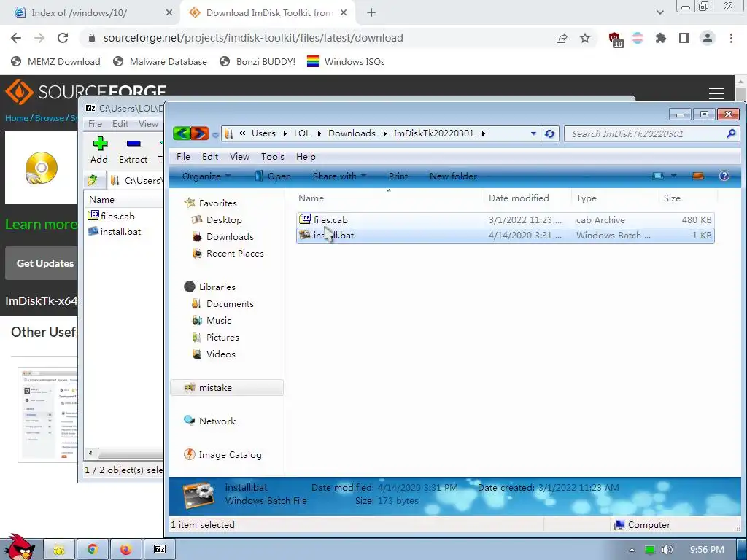Viewport: 747px width, 560px height.
Task: Open the Windows ISOs bookmark
Action: pyautogui.click(x=346, y=62)
